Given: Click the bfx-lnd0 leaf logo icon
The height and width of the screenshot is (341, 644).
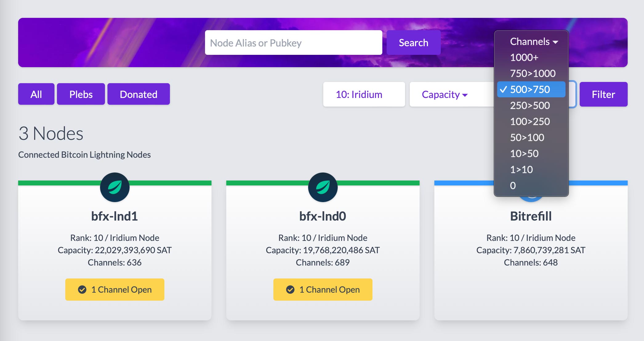Looking at the screenshot, I should pyautogui.click(x=323, y=187).
